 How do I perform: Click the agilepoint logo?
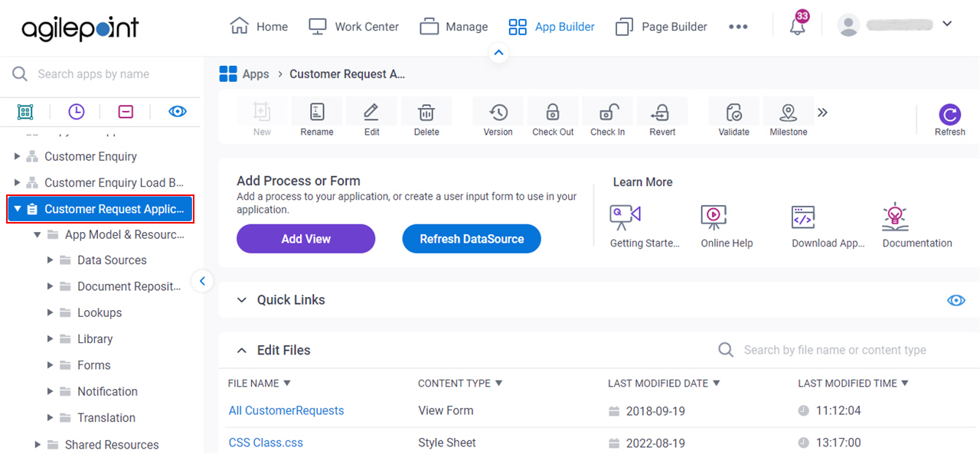point(80,28)
